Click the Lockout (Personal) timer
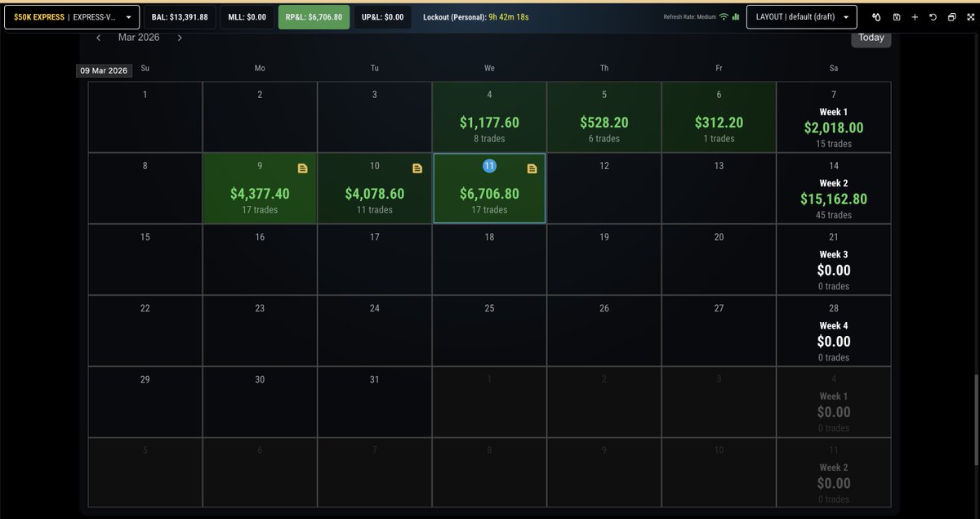Screen dimensions: 980x519 pyautogui.click(x=475, y=17)
